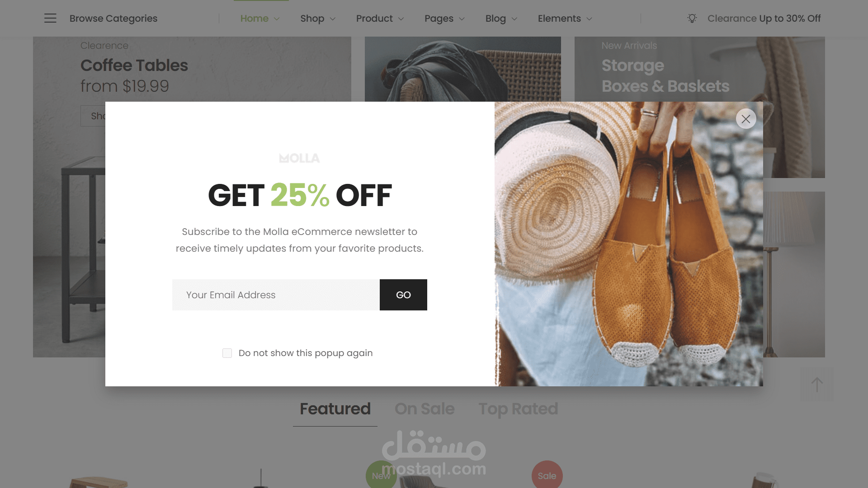The image size is (868, 488).
Task: Click the MOLLA logo in popup
Action: click(x=299, y=158)
